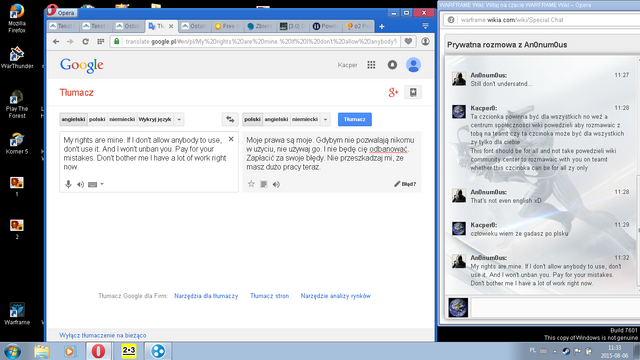Expand the source language dropdown arrow

[179, 119]
